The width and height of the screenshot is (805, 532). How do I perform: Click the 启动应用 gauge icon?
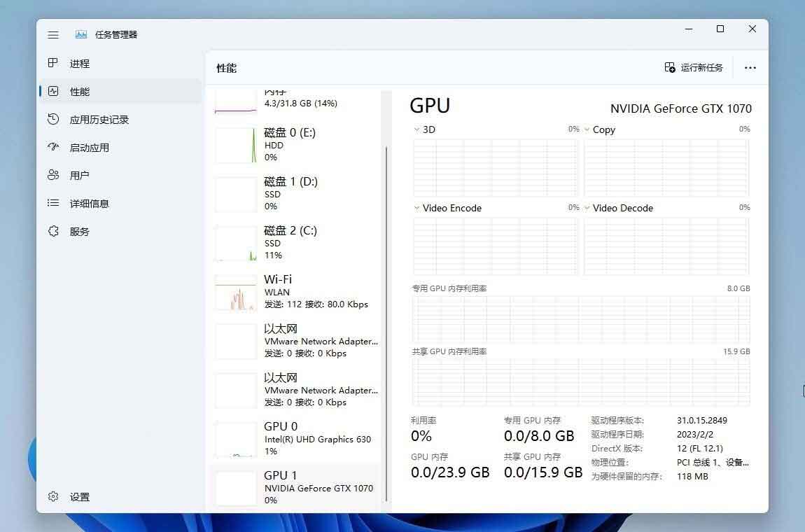pyautogui.click(x=53, y=148)
